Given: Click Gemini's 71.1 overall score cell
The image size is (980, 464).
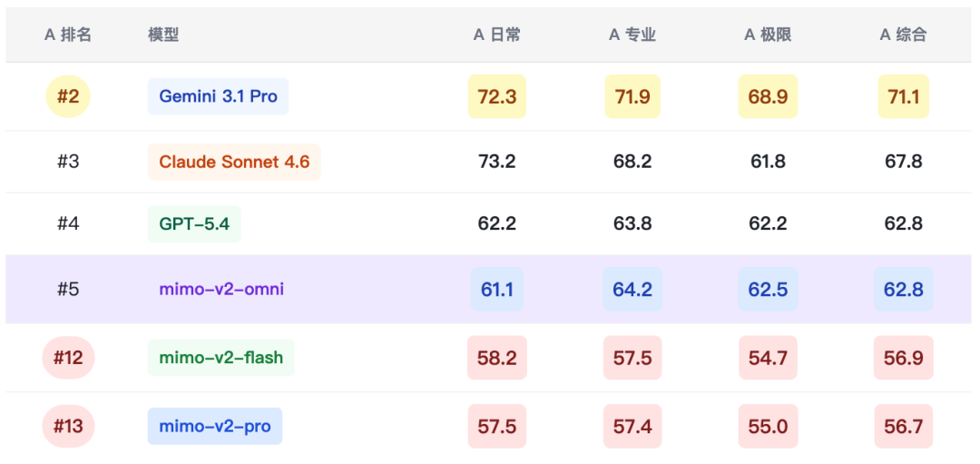Looking at the screenshot, I should (904, 96).
